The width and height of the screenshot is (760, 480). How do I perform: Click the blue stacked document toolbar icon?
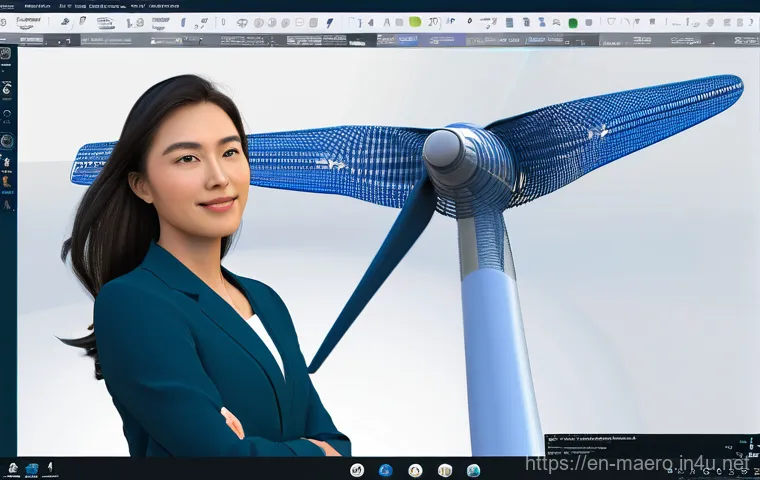coord(509,22)
